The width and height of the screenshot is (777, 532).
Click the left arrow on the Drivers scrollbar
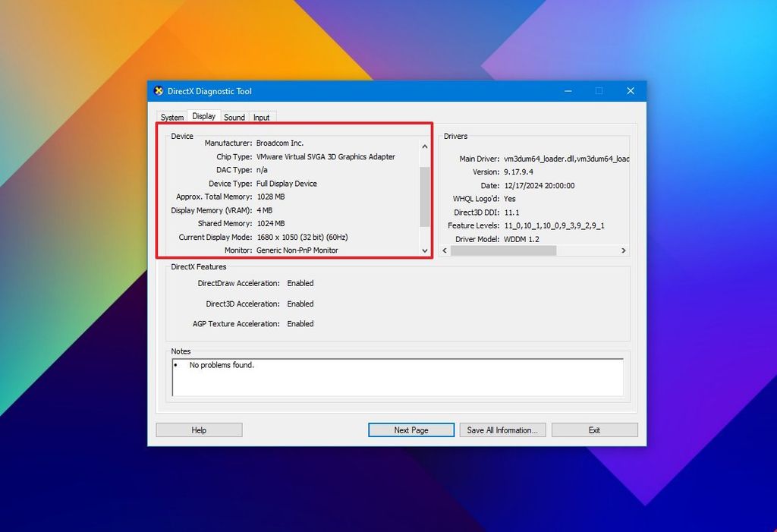click(x=445, y=250)
